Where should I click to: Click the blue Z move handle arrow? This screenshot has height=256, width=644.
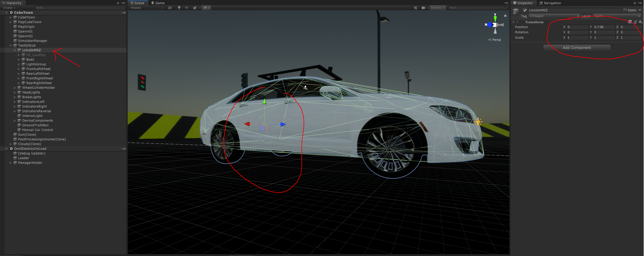[283, 124]
